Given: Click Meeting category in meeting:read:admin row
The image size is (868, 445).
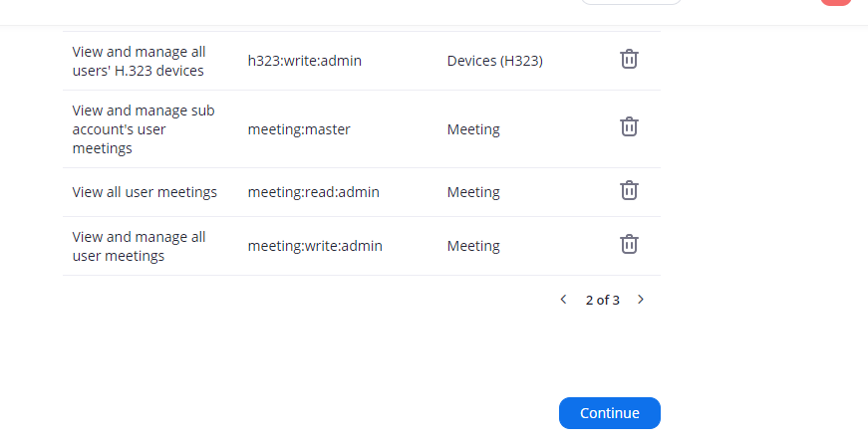Looking at the screenshot, I should pyautogui.click(x=473, y=192).
